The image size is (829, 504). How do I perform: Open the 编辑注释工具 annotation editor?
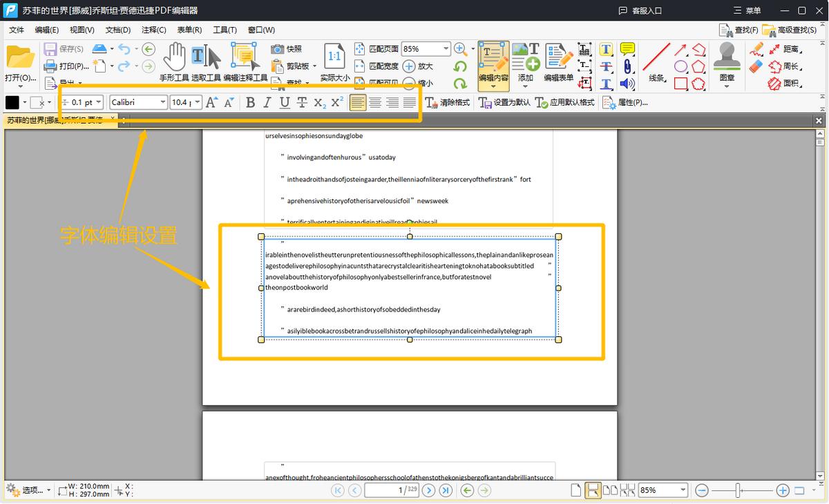(x=245, y=62)
